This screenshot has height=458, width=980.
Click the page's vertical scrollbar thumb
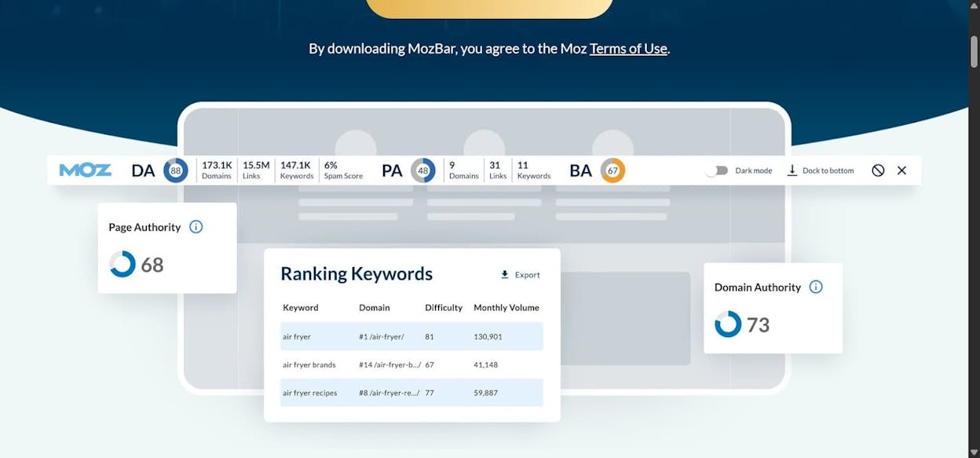click(974, 50)
